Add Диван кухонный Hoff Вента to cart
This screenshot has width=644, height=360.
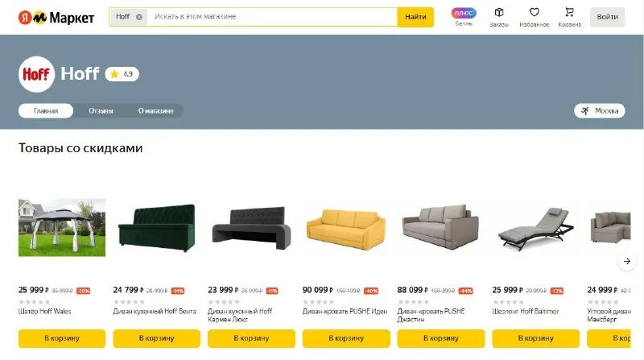(156, 338)
